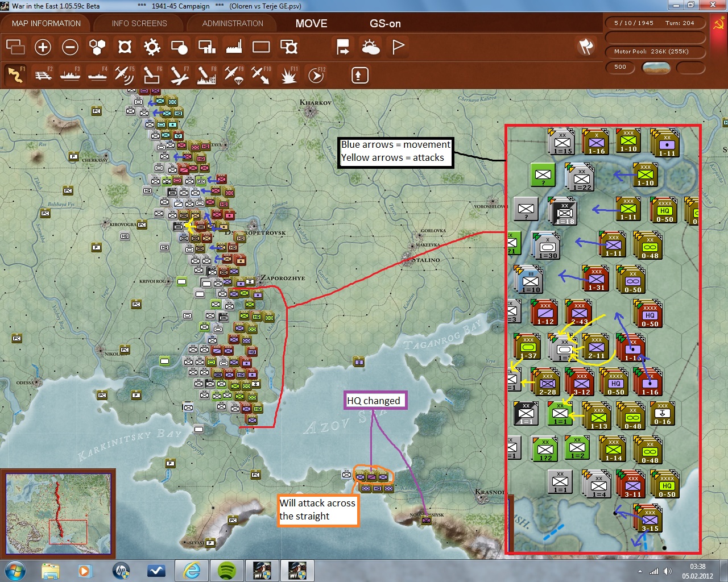Open the volume control in system tray
Image resolution: width=728 pixels, height=582 pixels.
tap(667, 571)
